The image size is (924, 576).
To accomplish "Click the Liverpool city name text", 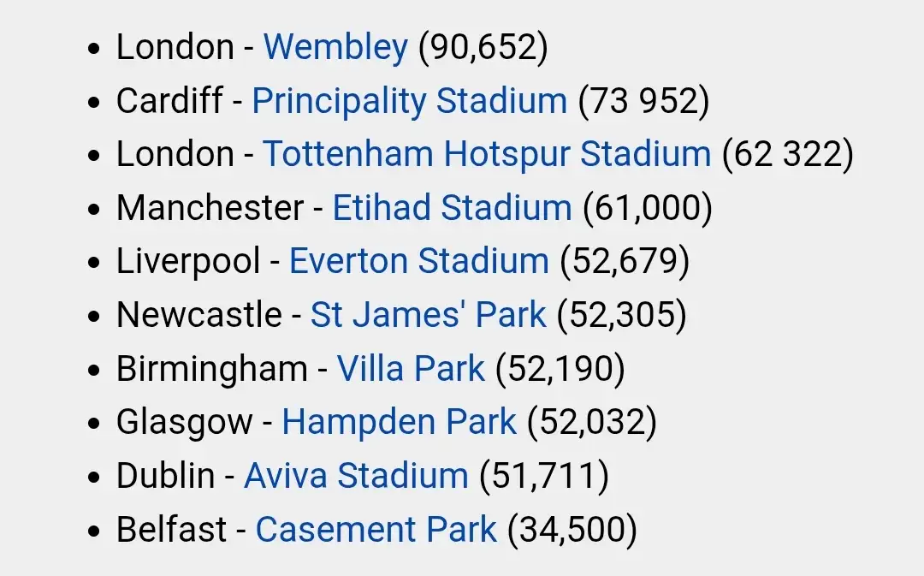I will pos(188,261).
